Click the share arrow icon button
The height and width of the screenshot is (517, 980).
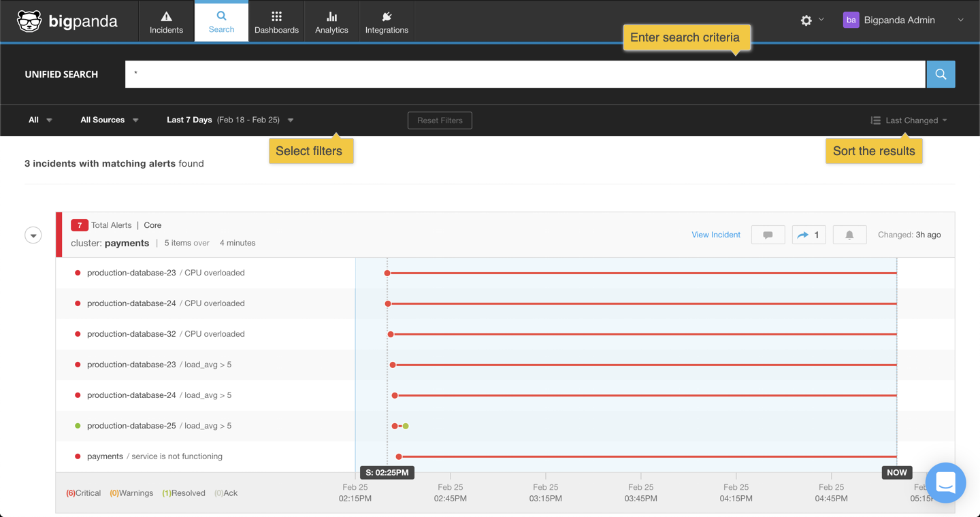point(808,235)
